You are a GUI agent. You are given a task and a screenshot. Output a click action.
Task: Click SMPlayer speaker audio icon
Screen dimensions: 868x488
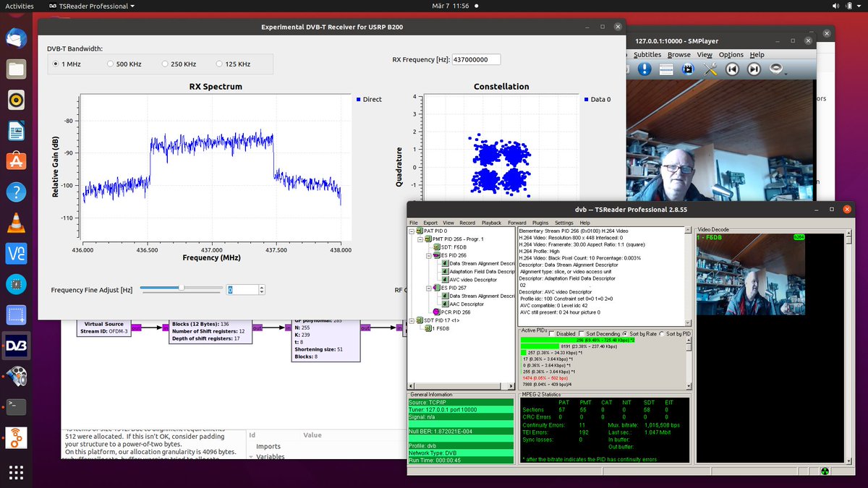(775, 69)
